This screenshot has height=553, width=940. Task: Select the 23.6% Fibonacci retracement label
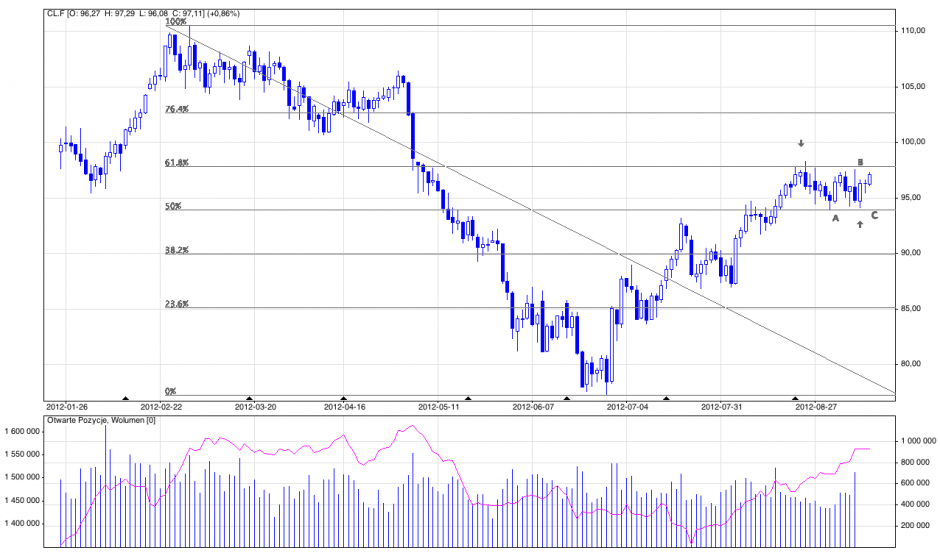pos(177,304)
